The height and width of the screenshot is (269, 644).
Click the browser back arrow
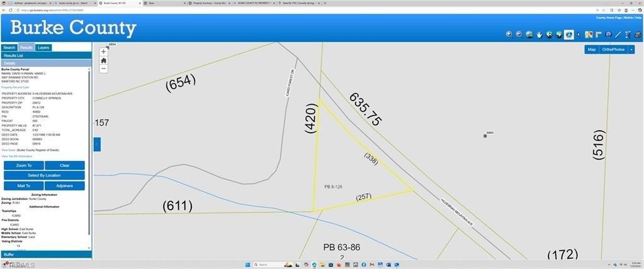(x=4, y=10)
